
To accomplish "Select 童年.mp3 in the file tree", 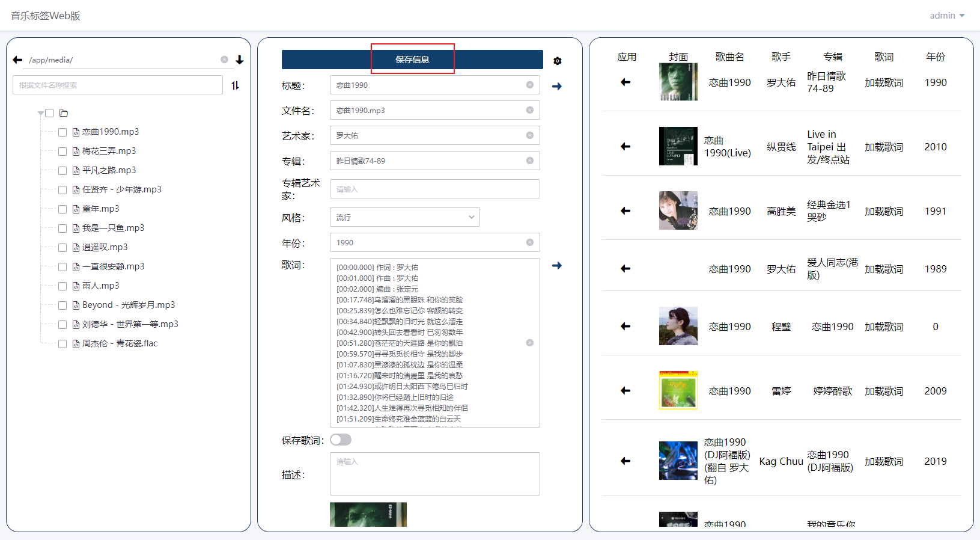I will [100, 209].
